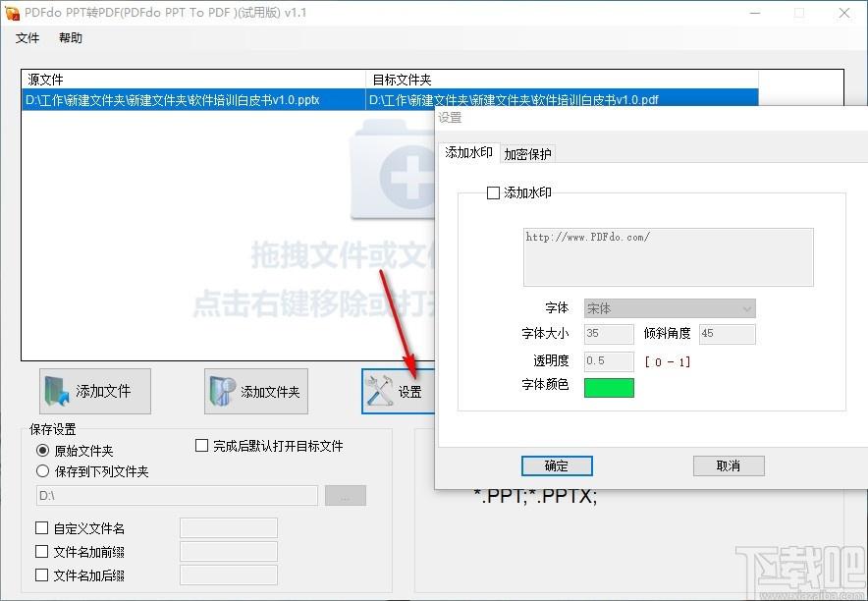Confirm settings with the 确定 button

point(557,465)
